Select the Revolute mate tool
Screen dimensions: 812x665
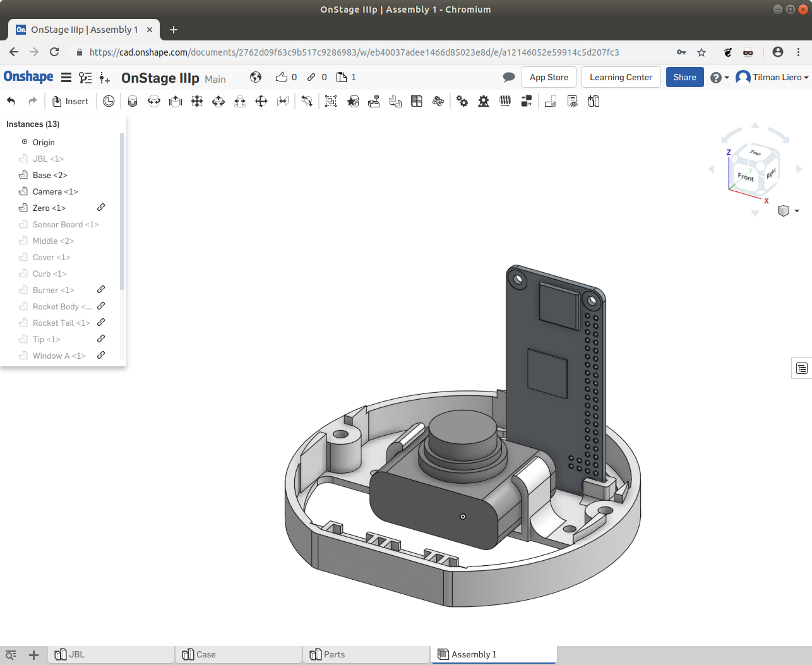tap(154, 101)
